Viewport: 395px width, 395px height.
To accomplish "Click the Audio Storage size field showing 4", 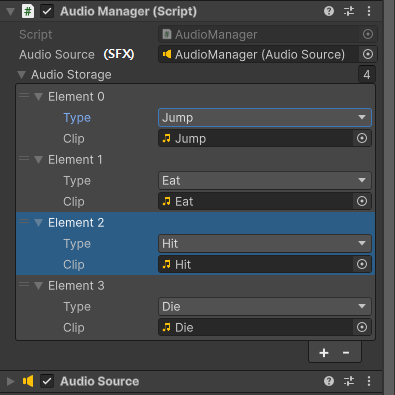I will tap(367, 74).
